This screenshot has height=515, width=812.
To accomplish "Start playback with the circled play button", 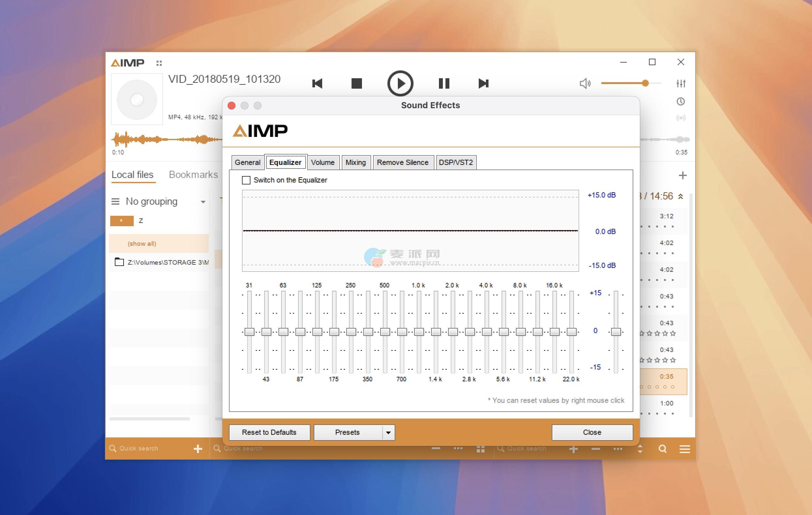I will 400,83.
